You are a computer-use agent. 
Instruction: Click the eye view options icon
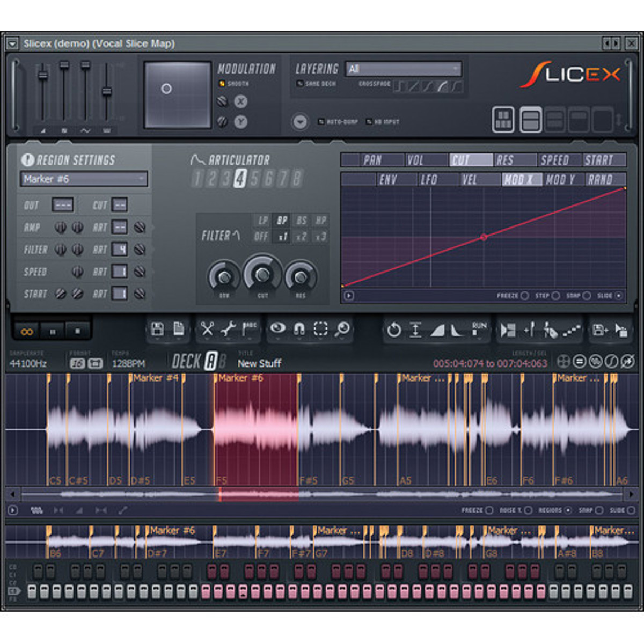277,328
